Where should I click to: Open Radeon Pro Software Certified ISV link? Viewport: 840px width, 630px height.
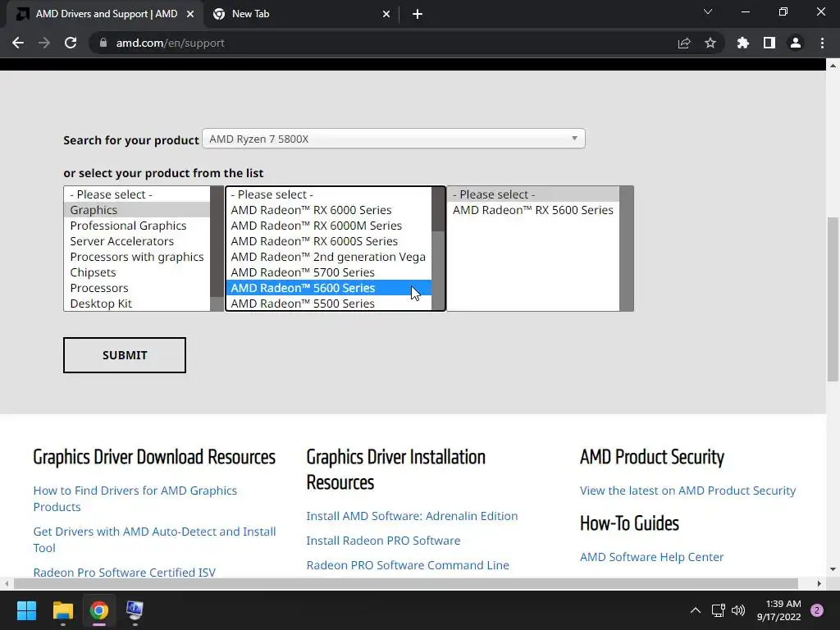pyautogui.click(x=125, y=572)
